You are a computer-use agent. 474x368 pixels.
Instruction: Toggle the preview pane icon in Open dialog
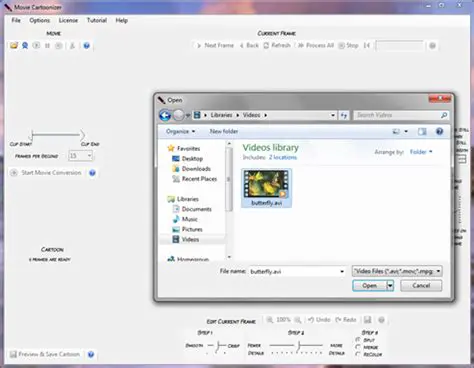[422, 131]
